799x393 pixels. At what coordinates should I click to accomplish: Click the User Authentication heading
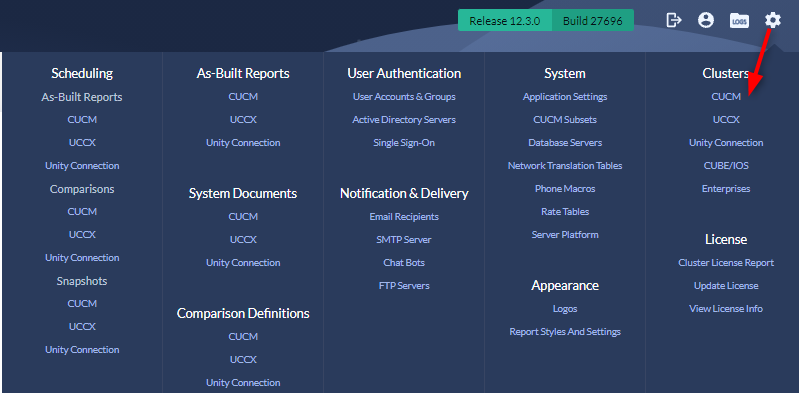pos(404,73)
